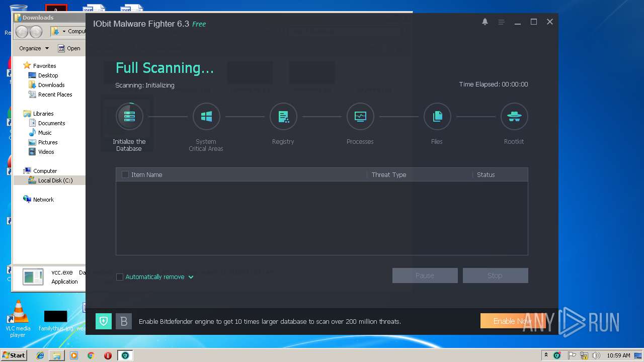Click the IObit shield icon in the tray
Screen dimensions: 644x362
click(557, 355)
